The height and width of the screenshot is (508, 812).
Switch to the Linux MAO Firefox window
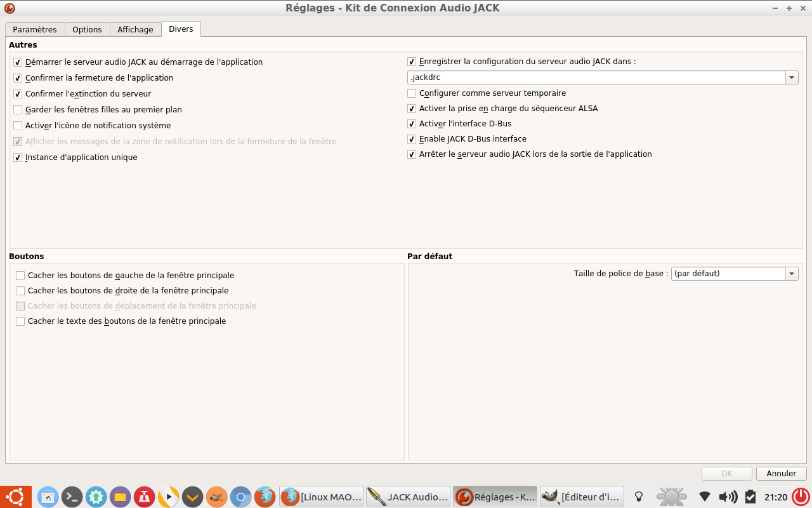point(321,497)
